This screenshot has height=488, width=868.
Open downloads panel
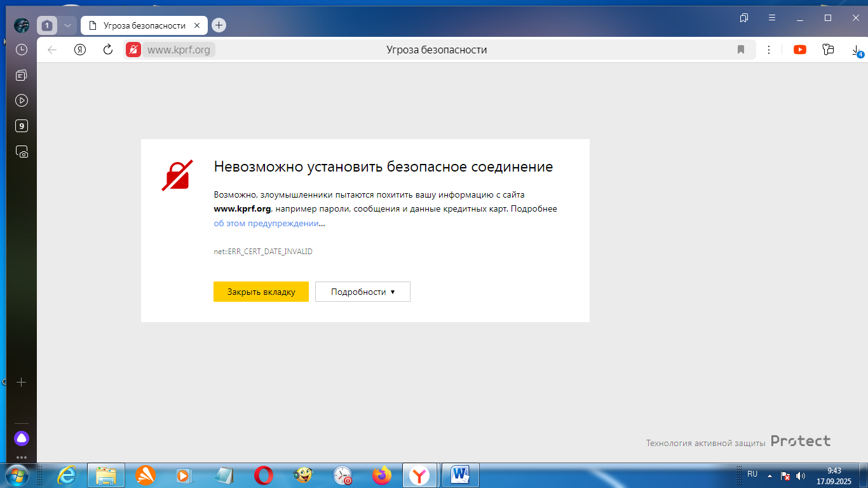[856, 50]
